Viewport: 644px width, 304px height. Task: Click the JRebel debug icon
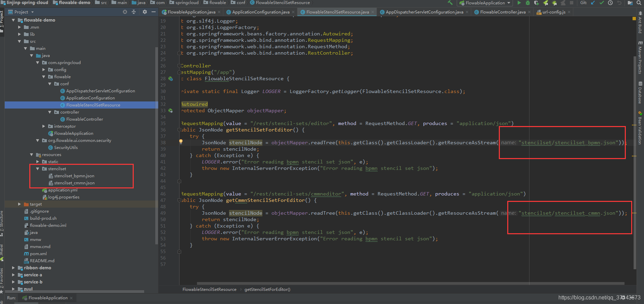point(554,3)
